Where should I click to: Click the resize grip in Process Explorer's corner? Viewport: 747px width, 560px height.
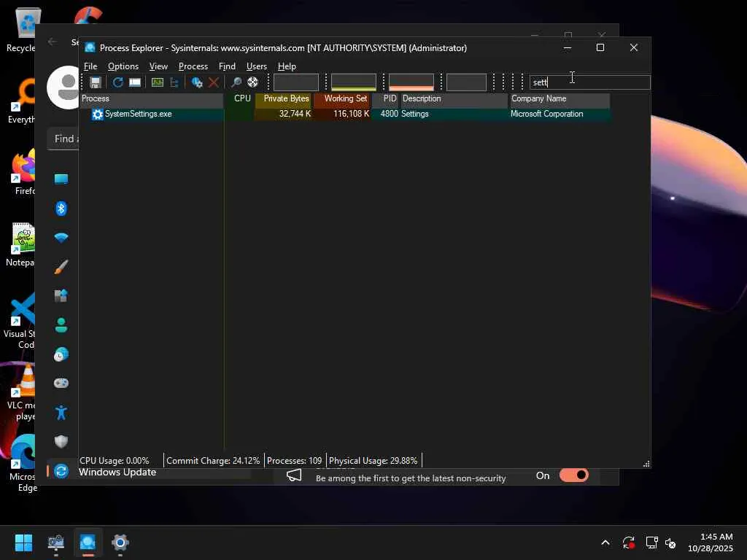pos(646,464)
